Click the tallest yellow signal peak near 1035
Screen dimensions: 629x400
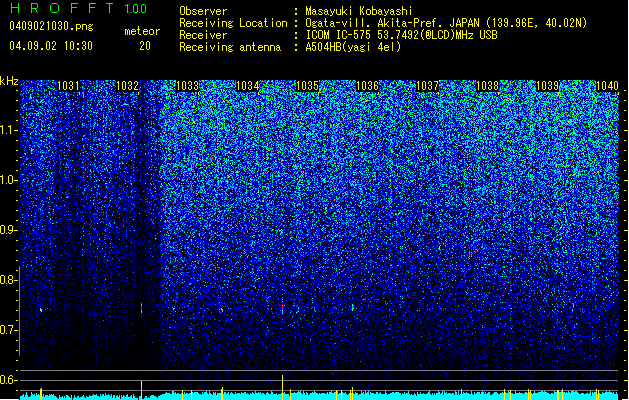(x=282, y=387)
